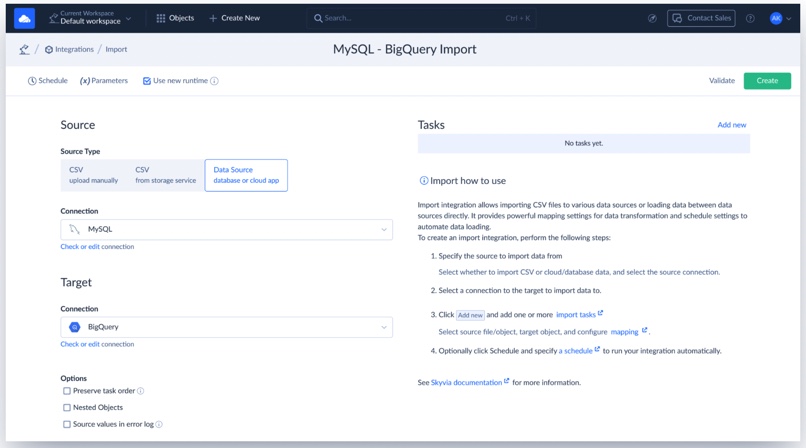
Task: Enable Preserve task order checkbox
Action: click(x=67, y=391)
